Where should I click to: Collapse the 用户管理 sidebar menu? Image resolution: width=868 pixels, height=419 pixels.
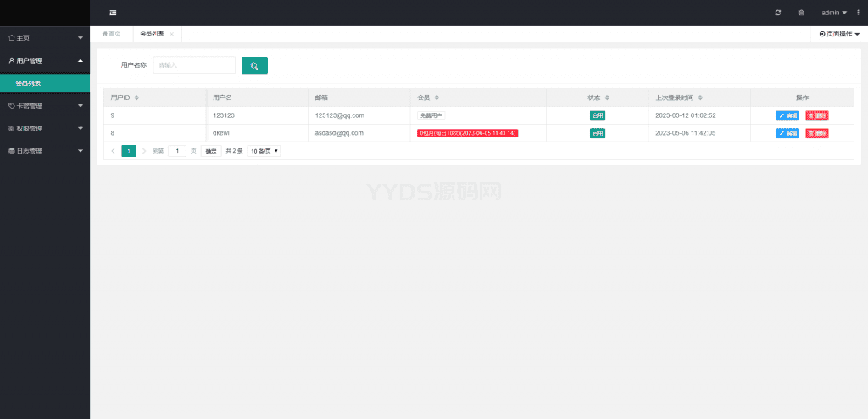point(45,60)
